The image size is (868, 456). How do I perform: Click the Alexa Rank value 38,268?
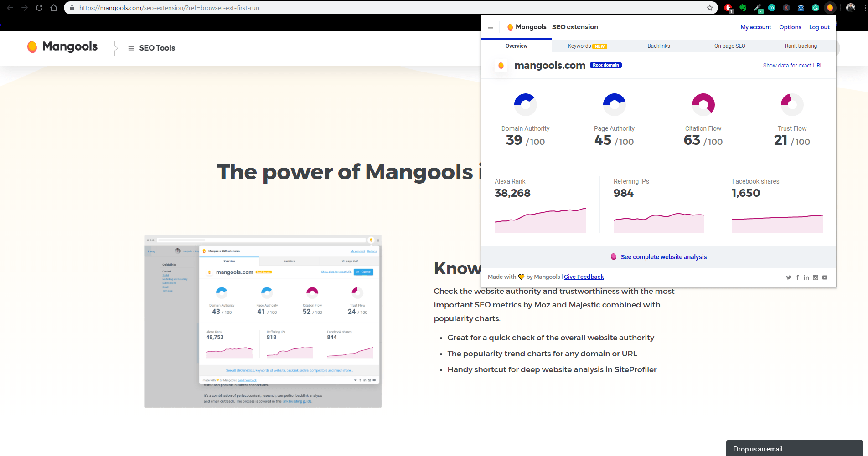coord(512,193)
